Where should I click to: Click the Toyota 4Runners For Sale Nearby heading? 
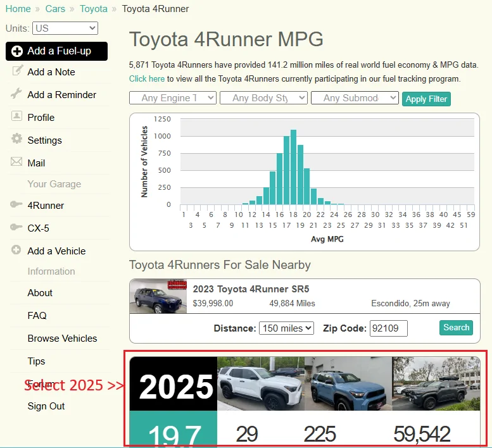tap(220, 265)
